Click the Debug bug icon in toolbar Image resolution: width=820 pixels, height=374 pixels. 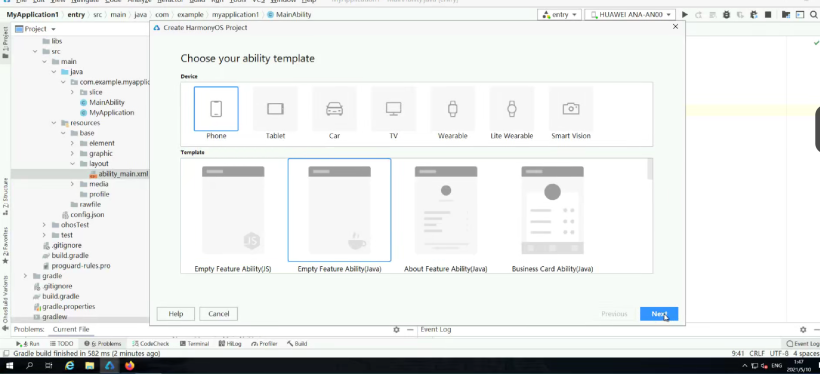click(x=726, y=15)
